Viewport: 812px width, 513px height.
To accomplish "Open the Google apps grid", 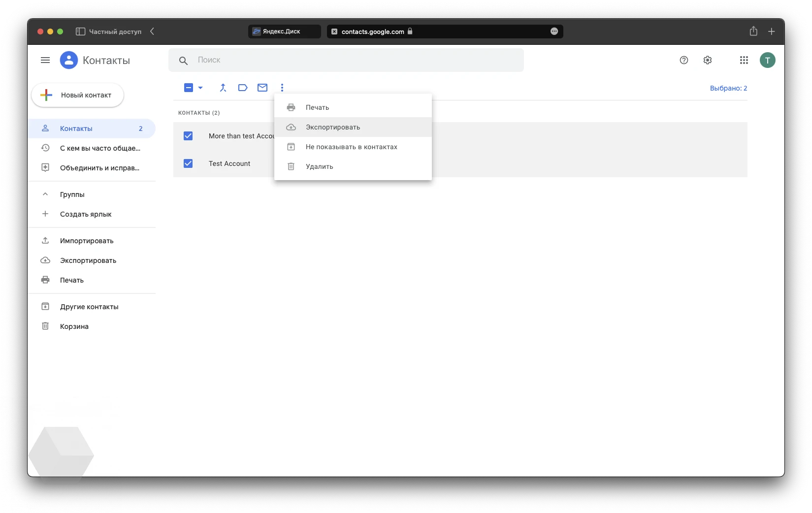I will (744, 60).
